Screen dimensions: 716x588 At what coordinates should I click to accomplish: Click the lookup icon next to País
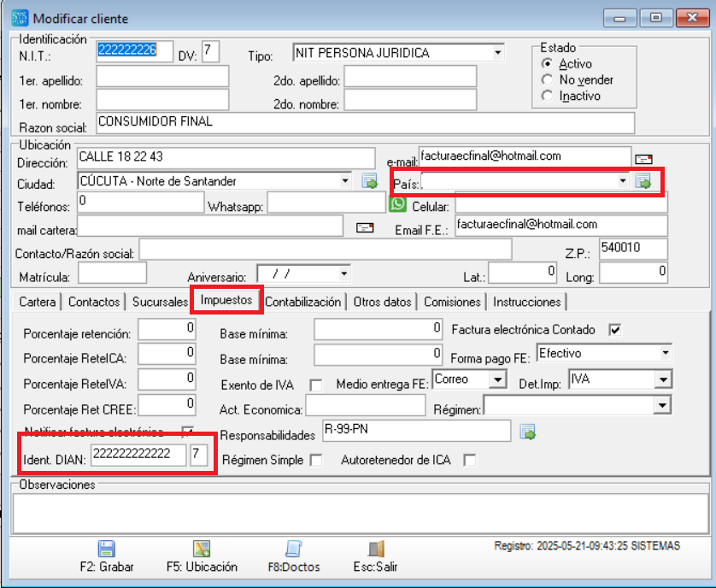(643, 181)
